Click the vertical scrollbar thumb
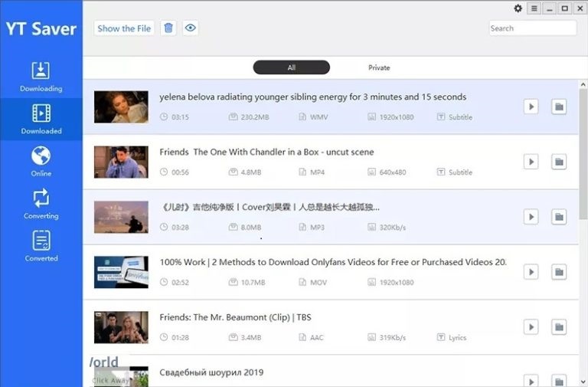588x387 pixels. pos(583,154)
